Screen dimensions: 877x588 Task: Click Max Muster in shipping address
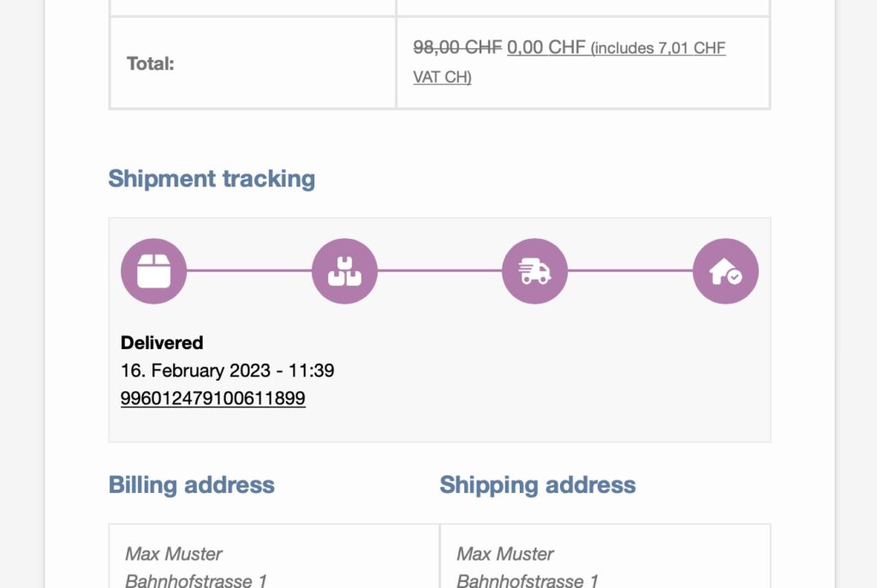[505, 554]
